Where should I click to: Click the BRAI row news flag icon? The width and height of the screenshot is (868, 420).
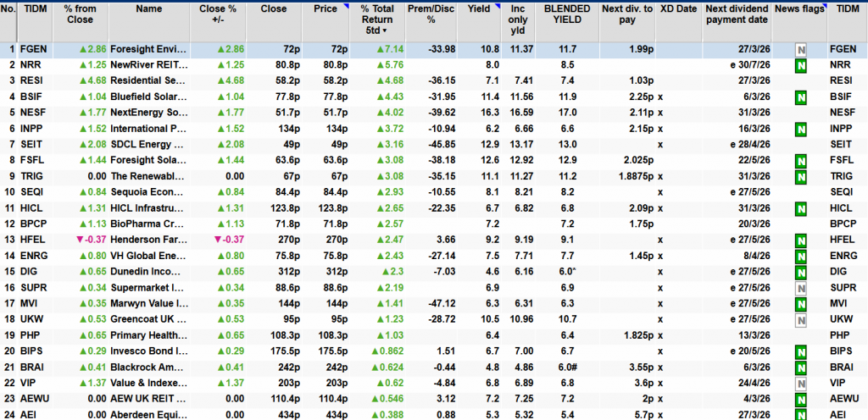(x=799, y=368)
